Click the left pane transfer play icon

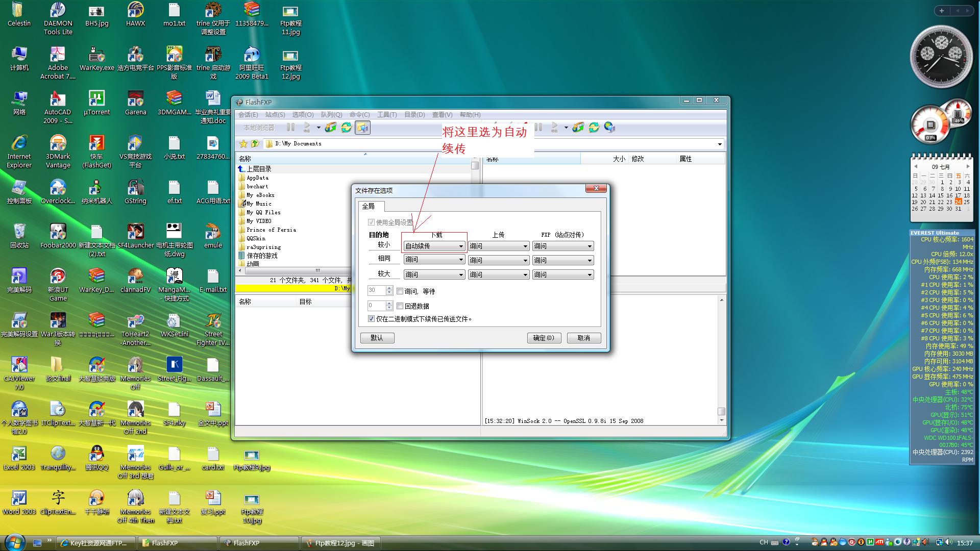click(x=307, y=128)
